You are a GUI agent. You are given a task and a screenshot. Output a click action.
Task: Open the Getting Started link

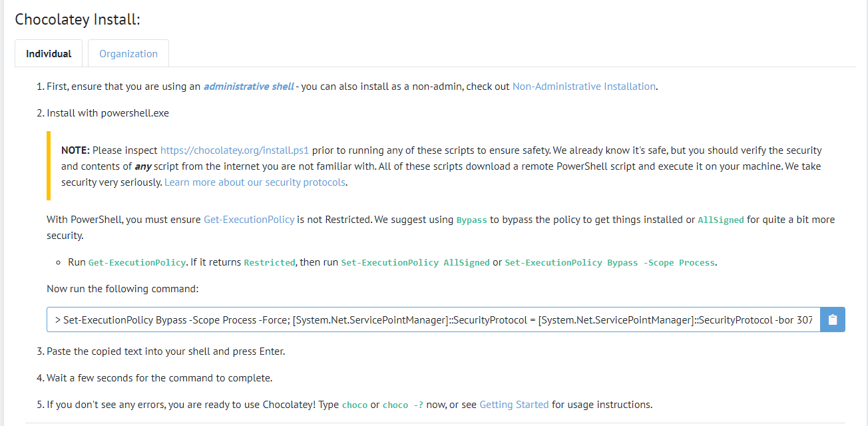point(514,405)
